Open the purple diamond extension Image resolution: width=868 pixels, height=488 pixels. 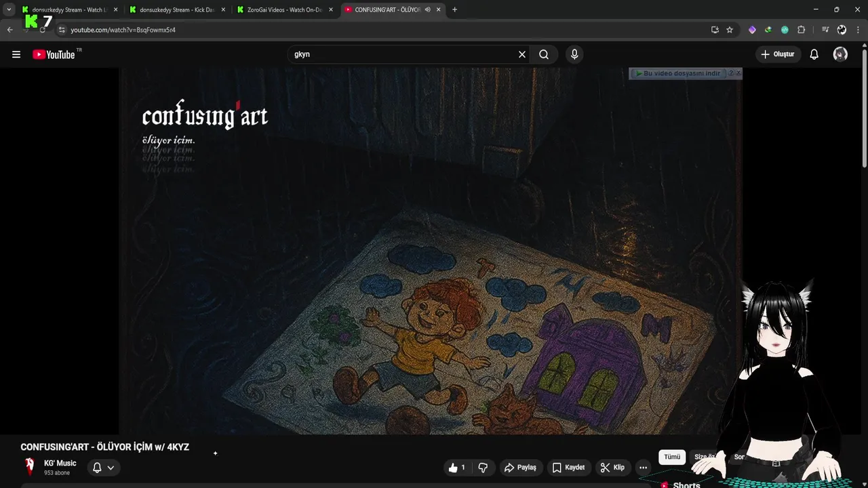click(752, 30)
